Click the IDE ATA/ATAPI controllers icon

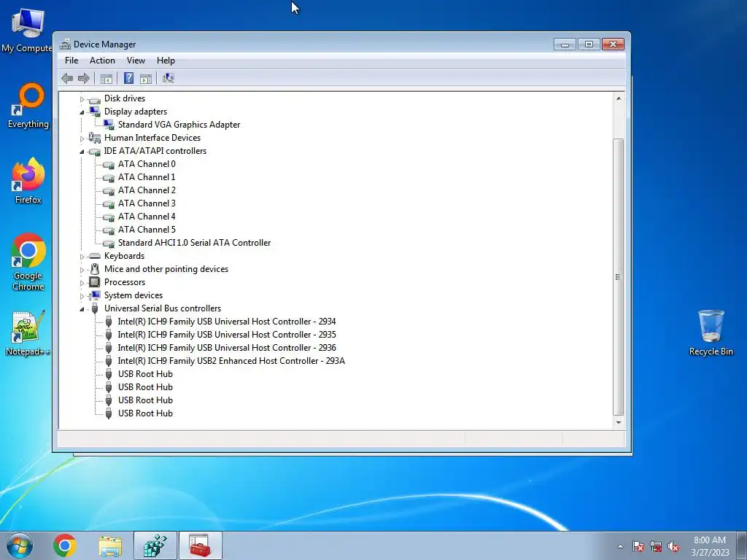pyautogui.click(x=95, y=152)
